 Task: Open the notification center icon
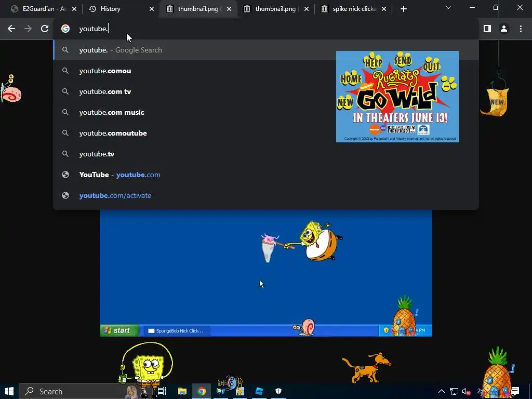[x=515, y=391]
